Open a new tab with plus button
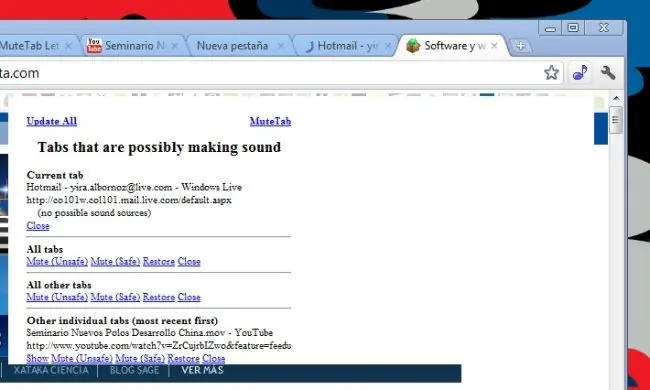The width and height of the screenshot is (650, 390). pyautogui.click(x=521, y=46)
